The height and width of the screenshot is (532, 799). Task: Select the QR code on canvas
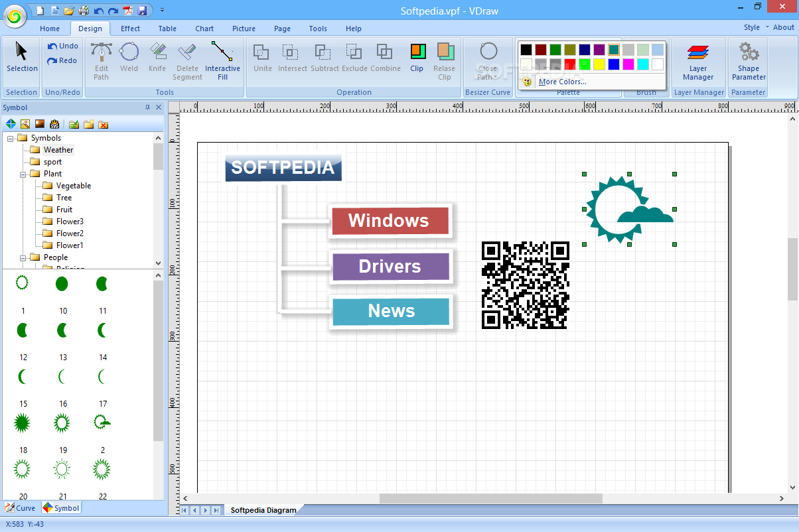click(525, 285)
